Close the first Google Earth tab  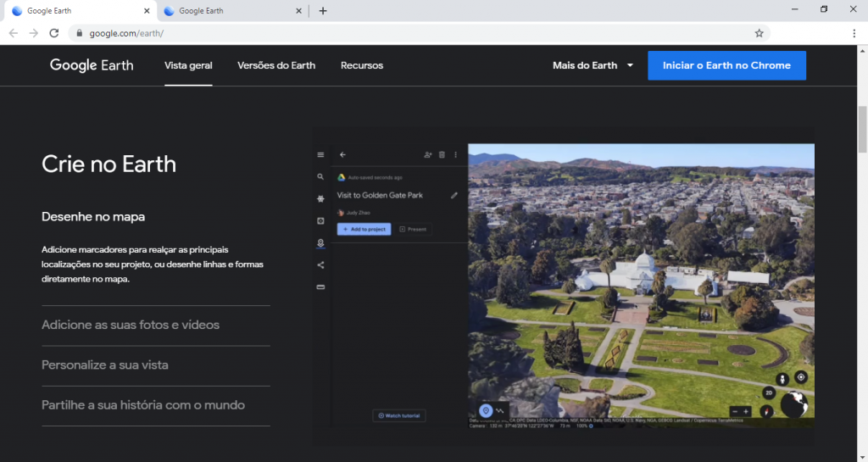point(147,11)
